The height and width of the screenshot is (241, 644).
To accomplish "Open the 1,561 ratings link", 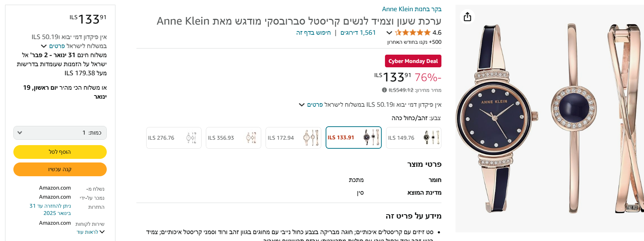I will coord(358,33).
